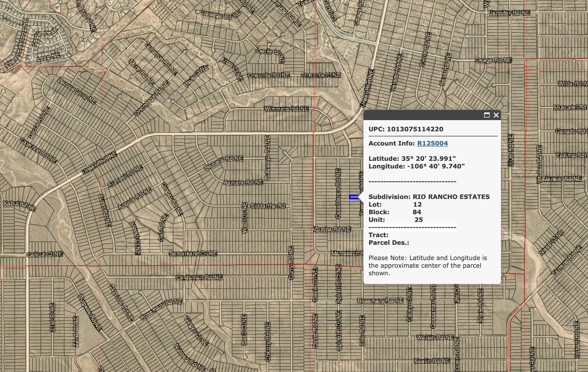Image resolution: width=588 pixels, height=372 pixels.
Task: Maximize the parcel info popup
Action: coord(487,115)
